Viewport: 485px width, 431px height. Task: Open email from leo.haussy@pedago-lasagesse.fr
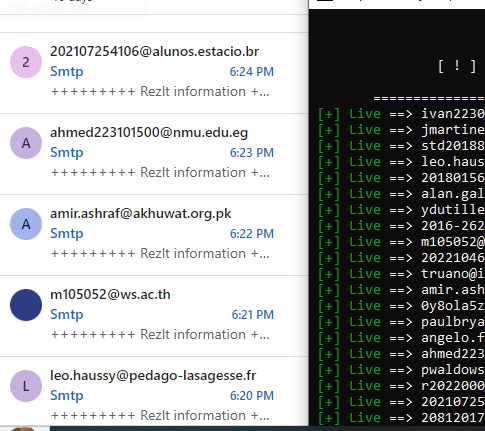tap(154, 391)
